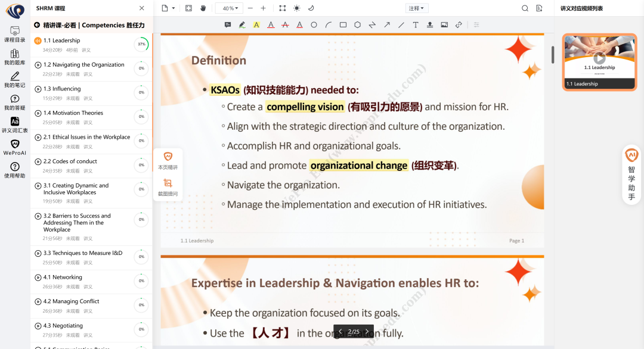
Task: Toggle fullscreen fit-page view
Action: coord(188,8)
